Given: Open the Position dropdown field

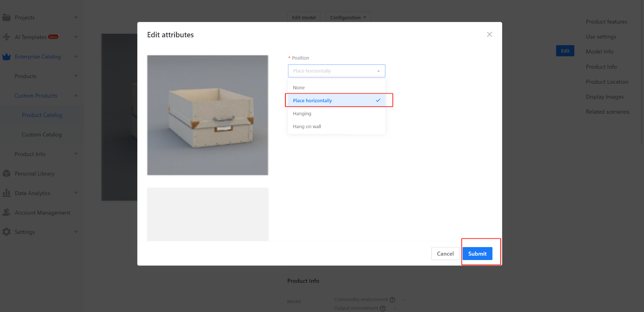Looking at the screenshot, I should tap(336, 71).
